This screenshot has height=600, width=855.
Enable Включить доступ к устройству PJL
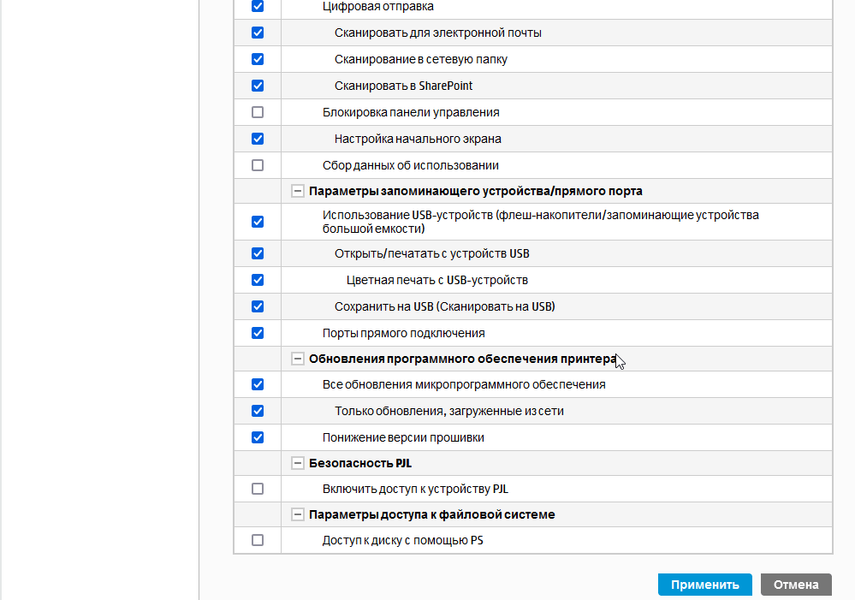258,489
